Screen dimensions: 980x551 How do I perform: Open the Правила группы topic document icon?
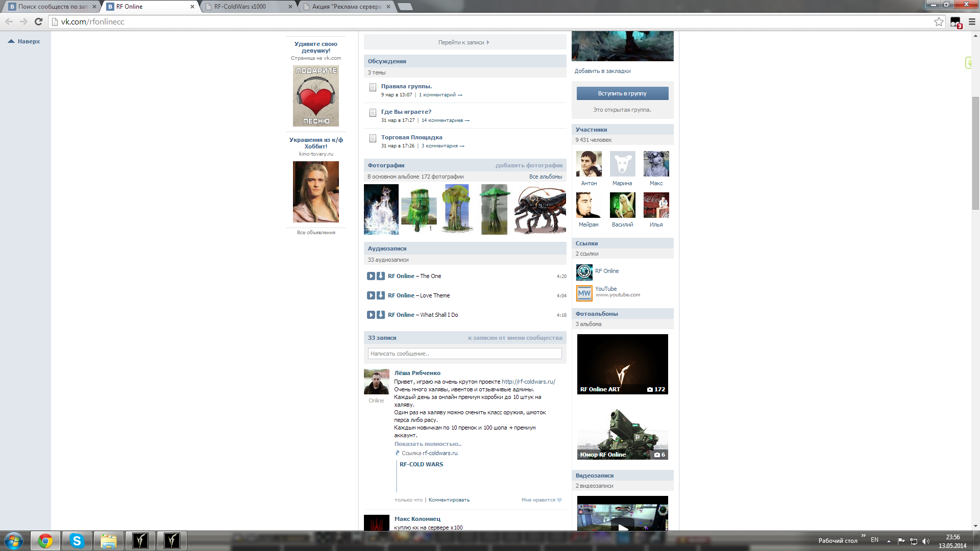click(373, 87)
